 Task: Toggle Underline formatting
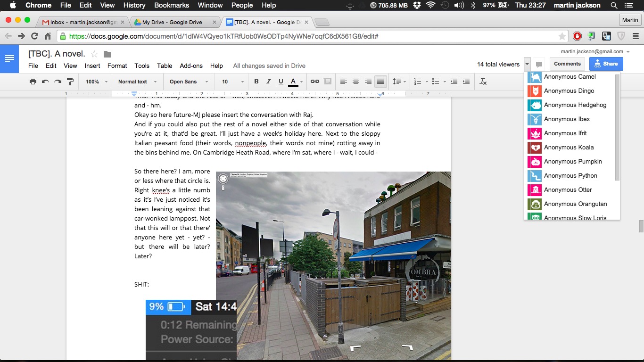pyautogui.click(x=281, y=82)
